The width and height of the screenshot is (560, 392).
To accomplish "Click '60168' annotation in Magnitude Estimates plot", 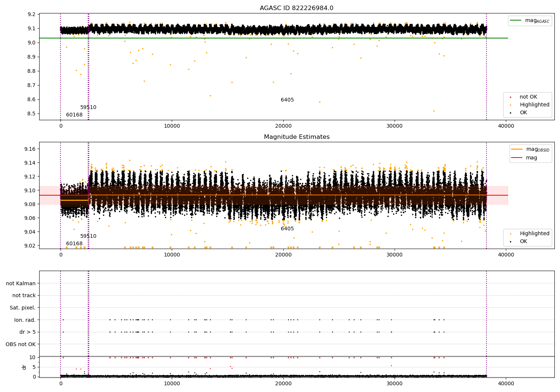I will [74, 244].
